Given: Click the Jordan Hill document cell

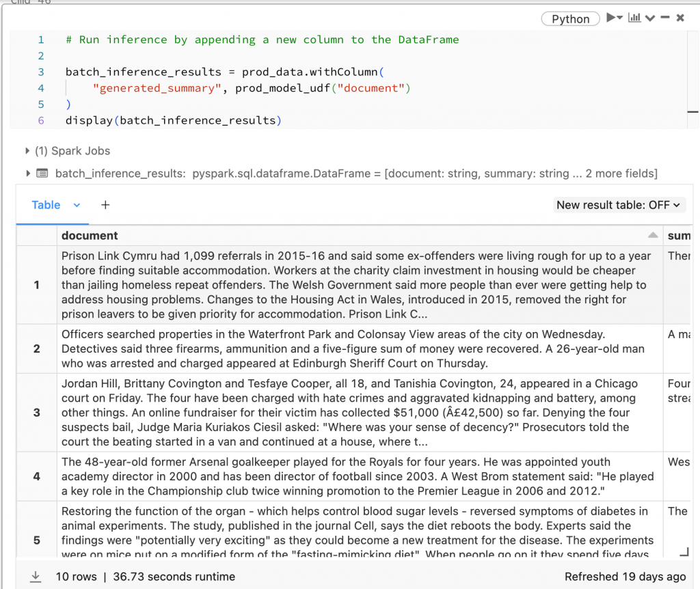Looking at the screenshot, I should pyautogui.click(x=360, y=412).
